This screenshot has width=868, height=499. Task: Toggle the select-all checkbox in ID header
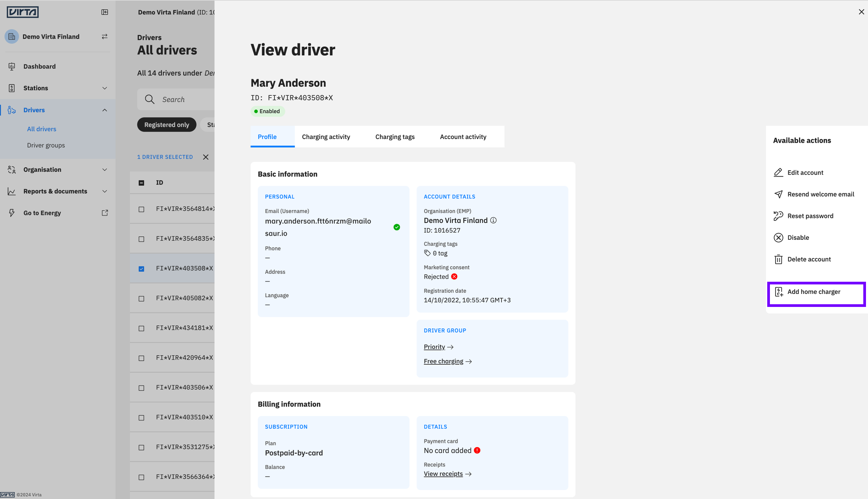[141, 183]
